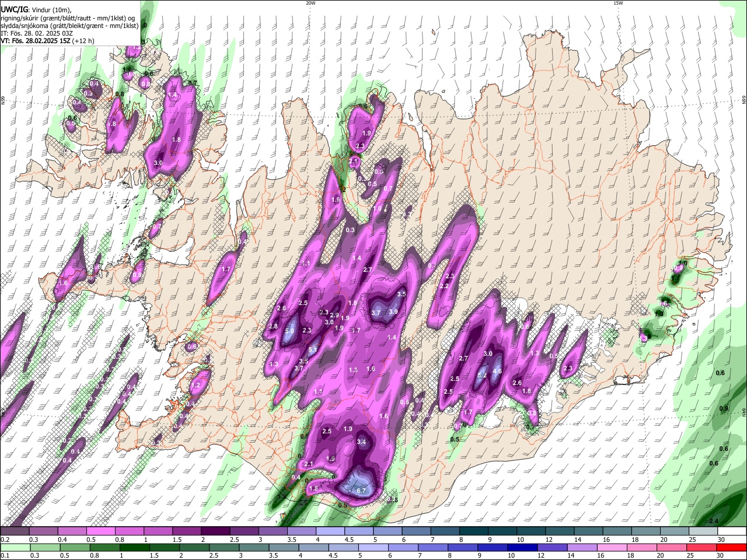Click the pale grey top-row swatch between 25 and 30
This screenshot has width=747, height=560.
tap(702, 531)
